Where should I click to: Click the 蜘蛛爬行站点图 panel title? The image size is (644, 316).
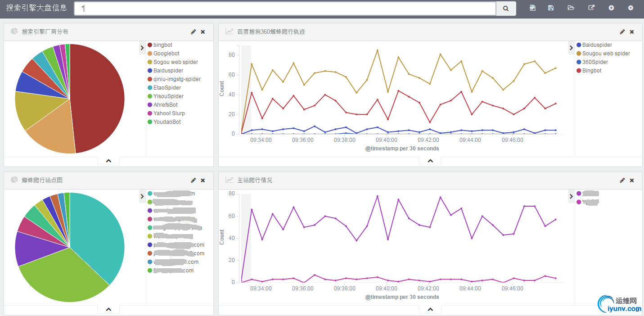click(42, 180)
